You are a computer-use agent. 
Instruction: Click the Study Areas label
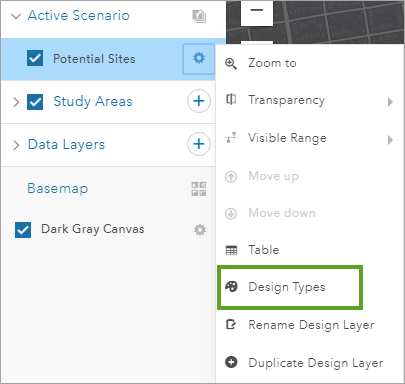pyautogui.click(x=93, y=101)
